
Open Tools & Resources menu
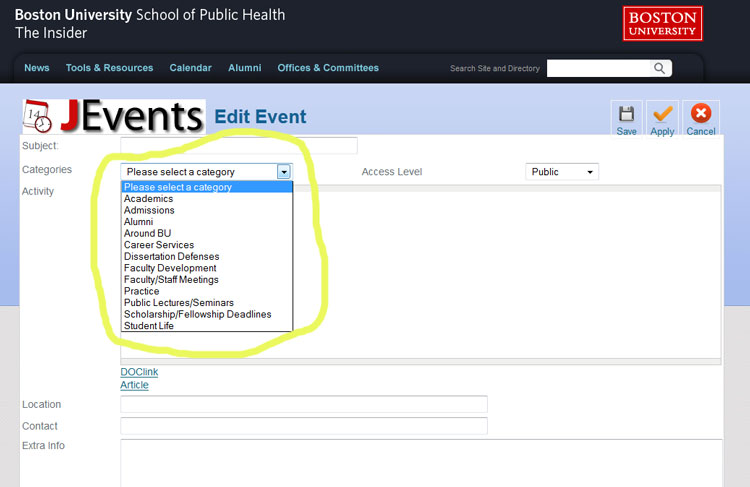[110, 68]
